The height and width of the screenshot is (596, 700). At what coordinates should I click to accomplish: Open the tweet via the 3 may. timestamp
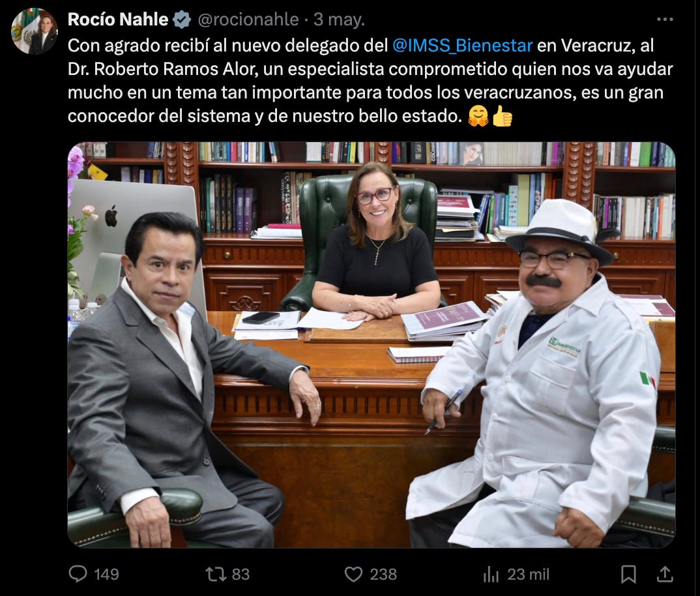340,20
